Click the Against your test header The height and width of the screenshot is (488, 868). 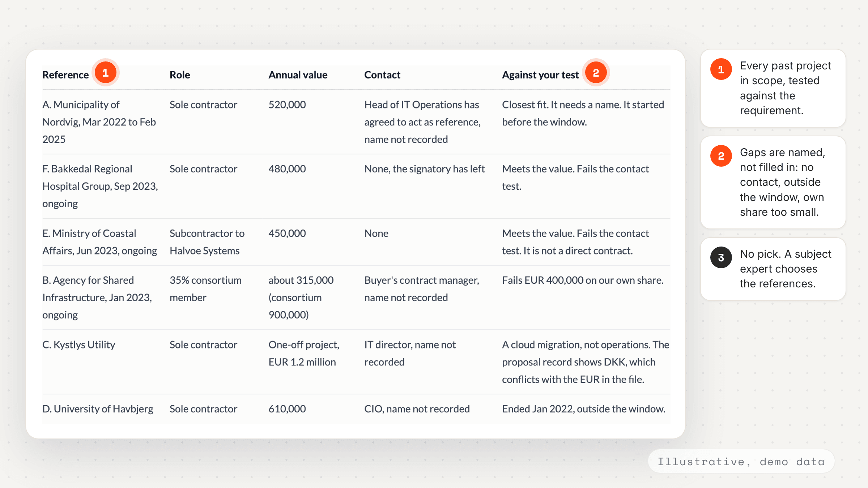[540, 75]
